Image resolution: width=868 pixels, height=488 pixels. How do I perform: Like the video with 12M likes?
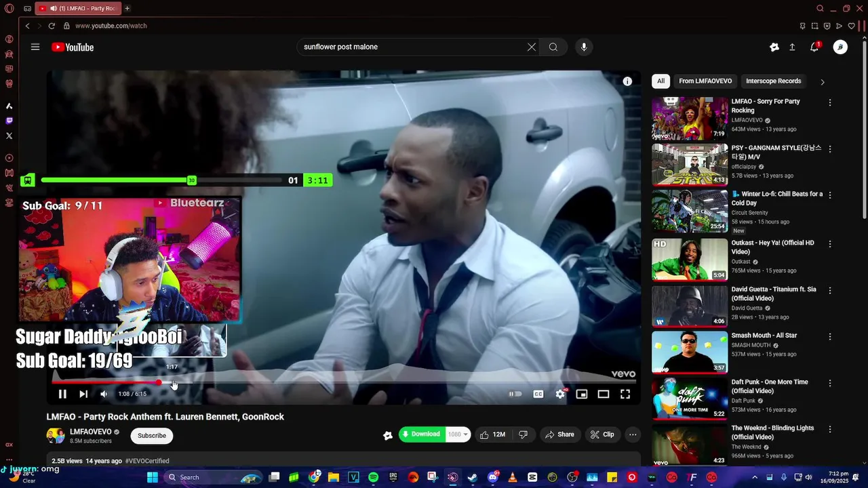[x=492, y=434]
